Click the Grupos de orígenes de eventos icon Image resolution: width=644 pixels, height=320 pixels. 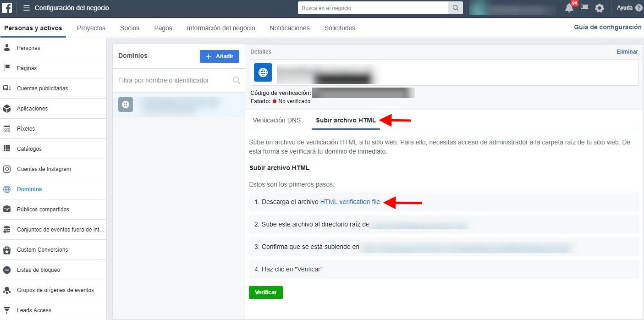click(x=7, y=290)
